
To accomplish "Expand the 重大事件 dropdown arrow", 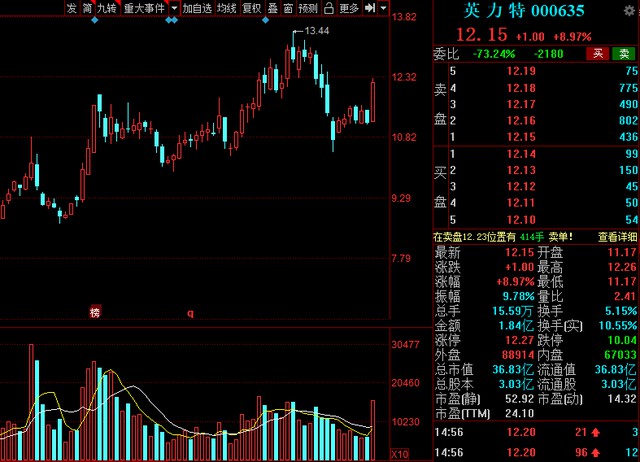I will (174, 8).
